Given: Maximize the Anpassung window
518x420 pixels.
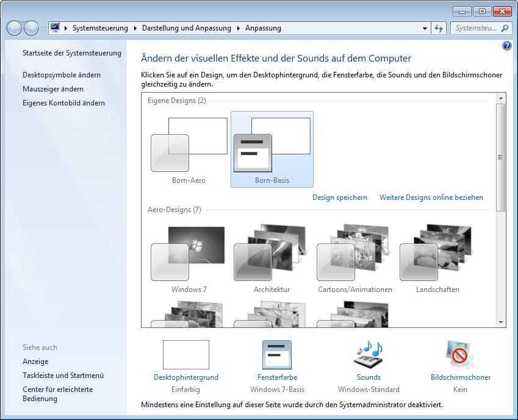Looking at the screenshot, I should (482, 12).
